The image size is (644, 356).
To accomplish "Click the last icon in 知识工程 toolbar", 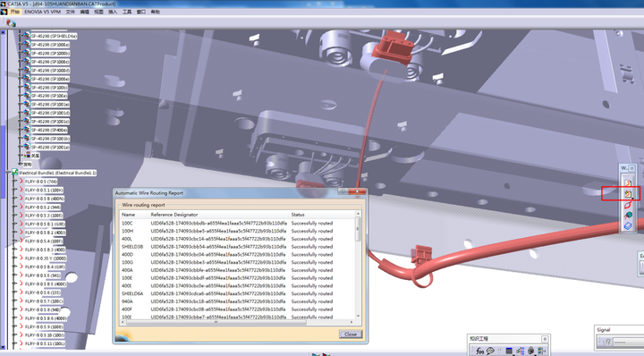I will pos(541,351).
